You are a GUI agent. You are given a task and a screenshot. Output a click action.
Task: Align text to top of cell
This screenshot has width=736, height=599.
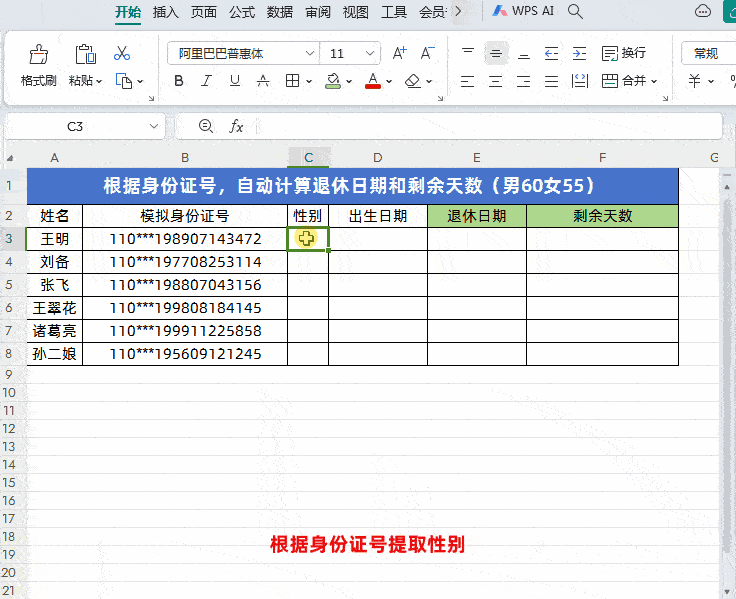(468, 53)
